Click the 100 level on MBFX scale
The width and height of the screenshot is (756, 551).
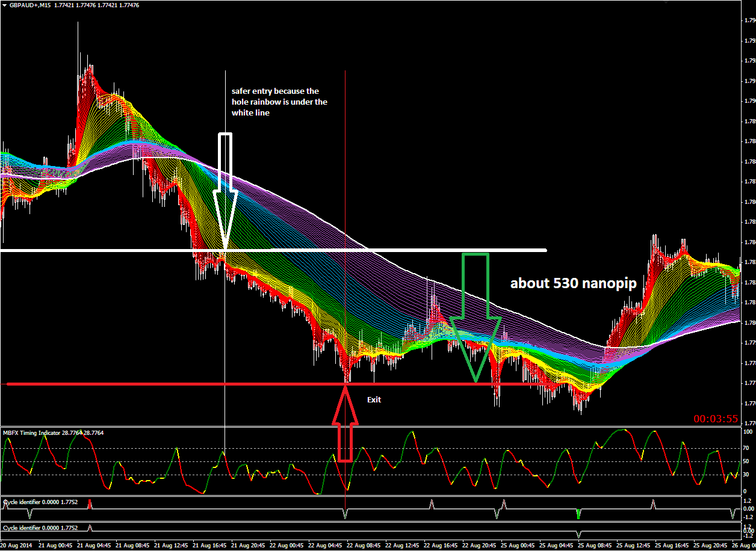click(748, 432)
